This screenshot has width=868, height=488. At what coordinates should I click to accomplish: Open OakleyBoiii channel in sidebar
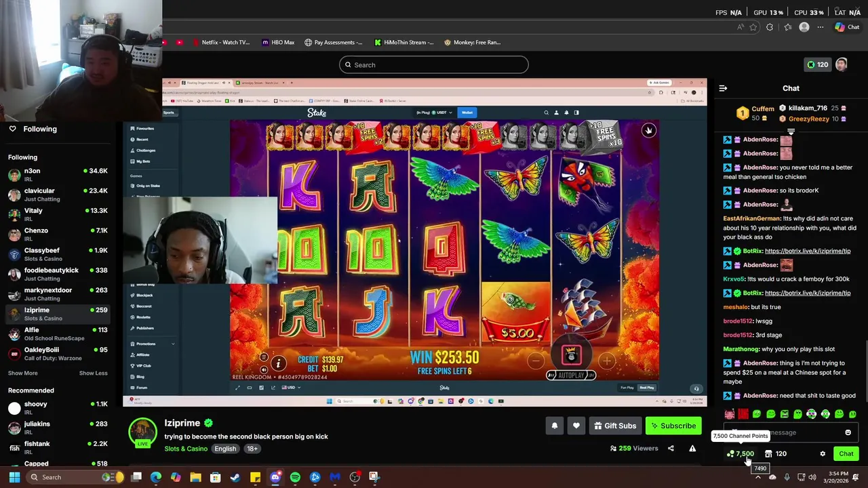58,353
